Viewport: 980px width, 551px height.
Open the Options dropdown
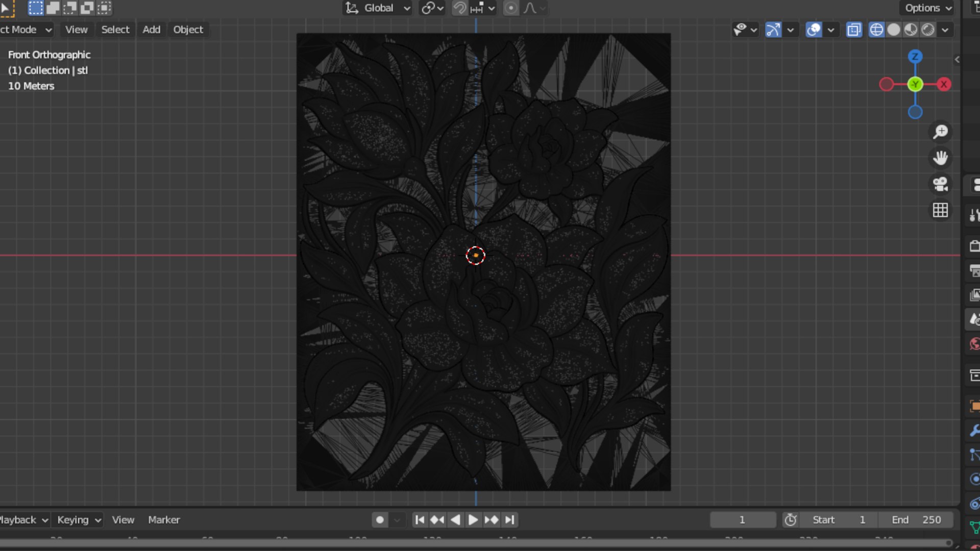pyautogui.click(x=927, y=8)
